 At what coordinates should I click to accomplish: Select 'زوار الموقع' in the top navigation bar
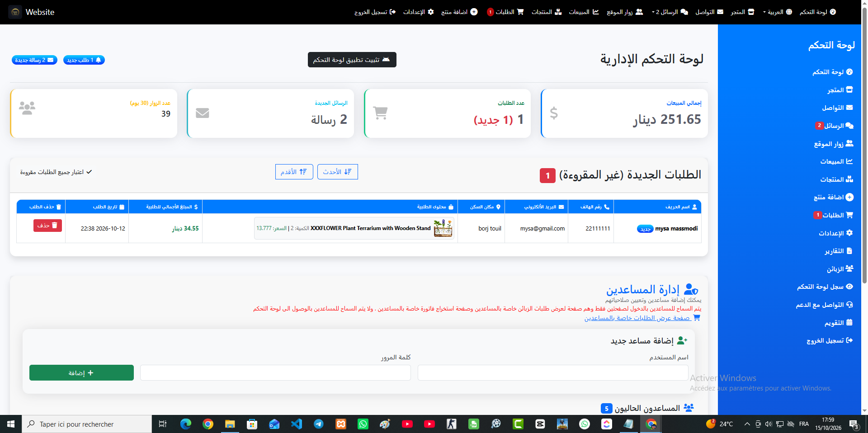pos(625,12)
